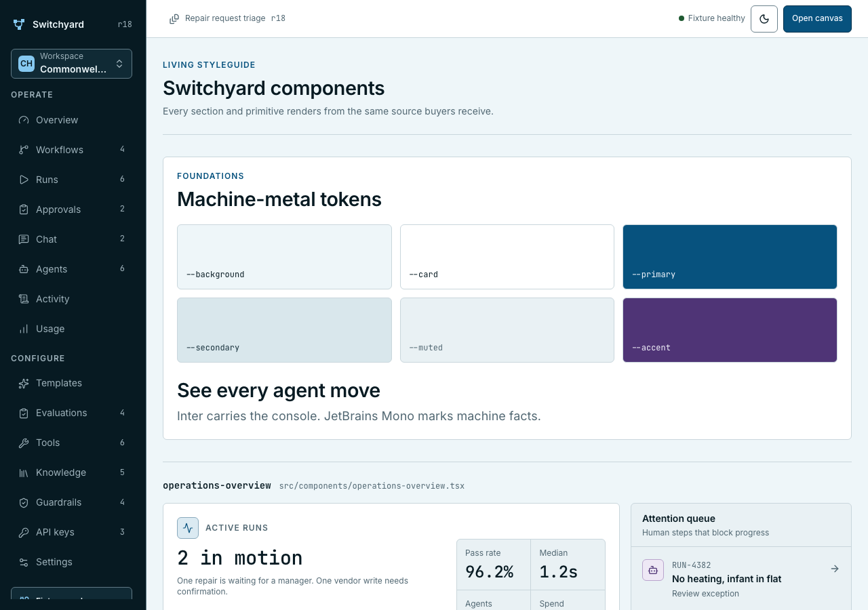Click the Agents bot icon
The width and height of the screenshot is (868, 610).
[x=24, y=269]
